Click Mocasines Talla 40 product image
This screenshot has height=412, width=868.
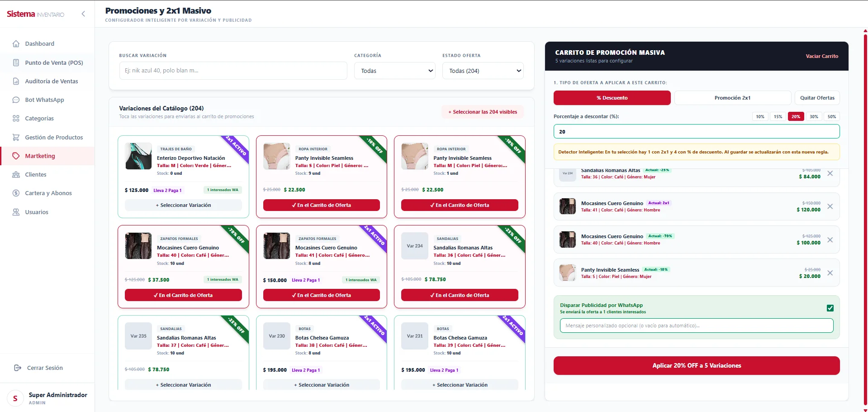click(x=138, y=246)
